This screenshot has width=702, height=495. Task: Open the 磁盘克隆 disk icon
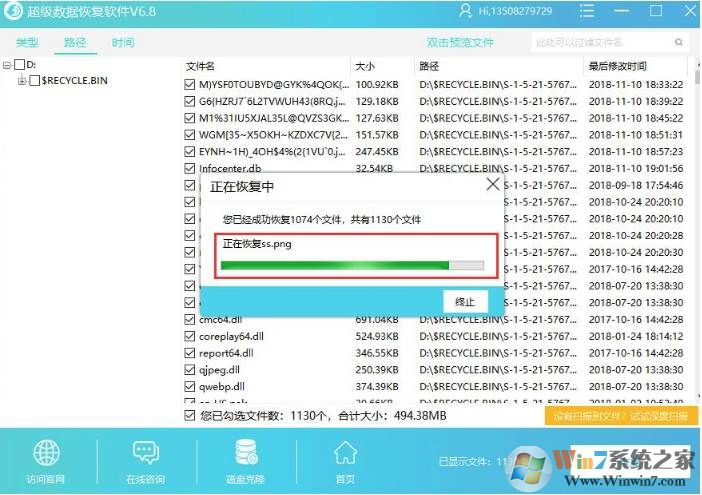pos(246,452)
